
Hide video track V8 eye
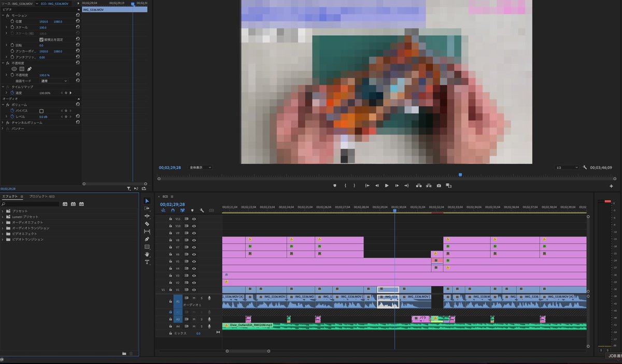(x=194, y=240)
